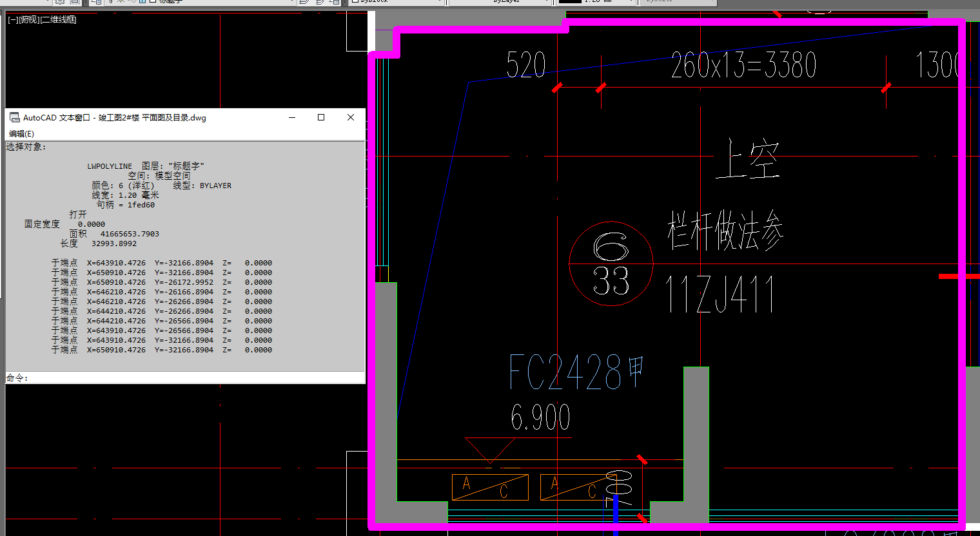Click the 颜色: 6 (洋红) text
The width and height of the screenshot is (980, 536).
(123, 186)
